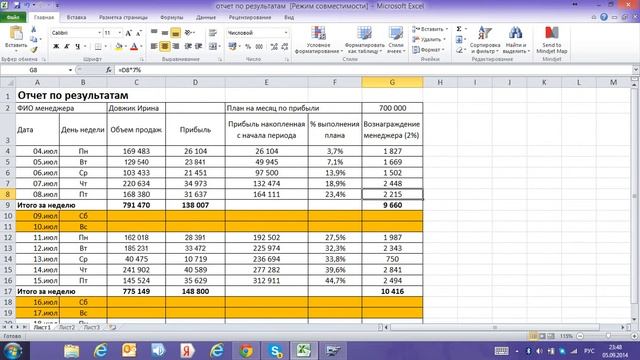This screenshot has height=360, width=640.
Task: Click the Wrap Text icon
Action: click(x=213, y=33)
